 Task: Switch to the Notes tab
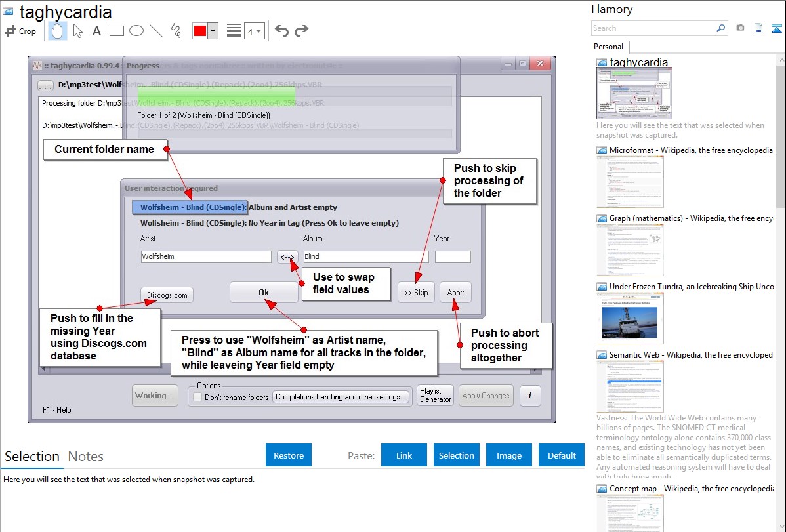(86, 457)
